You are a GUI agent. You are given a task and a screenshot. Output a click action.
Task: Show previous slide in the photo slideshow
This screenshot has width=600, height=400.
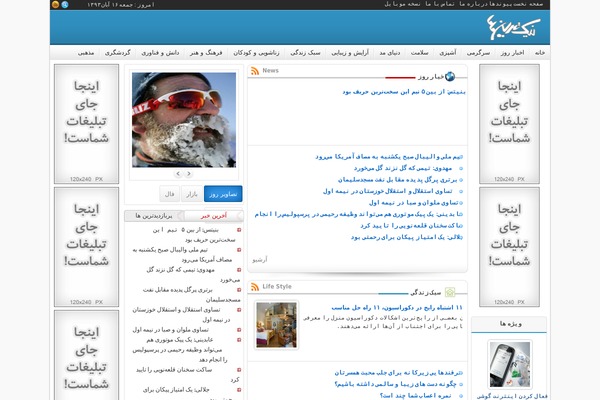coord(178,174)
